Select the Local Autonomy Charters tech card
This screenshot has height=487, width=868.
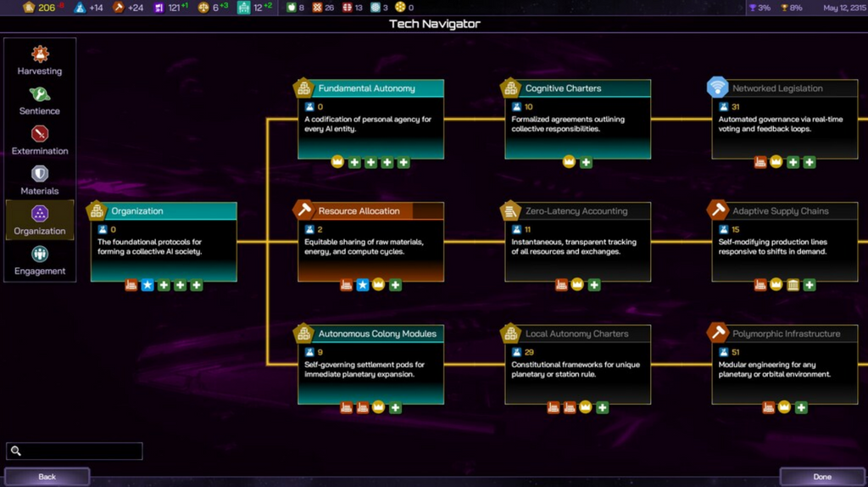[577, 365]
